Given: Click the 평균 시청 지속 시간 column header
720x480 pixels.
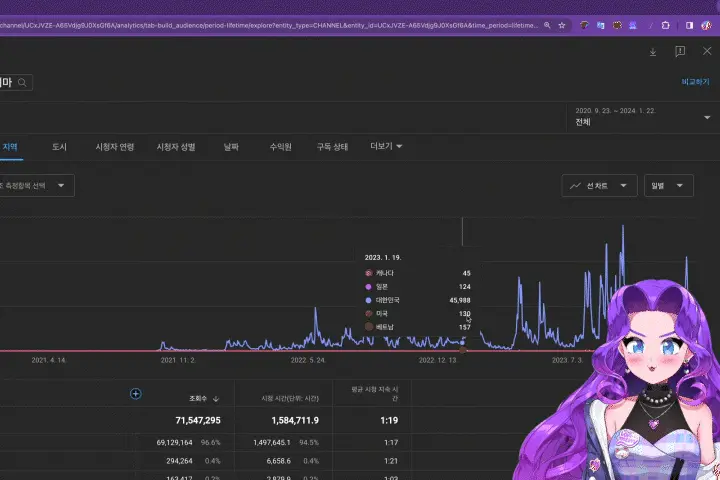Looking at the screenshot, I should (375, 394).
